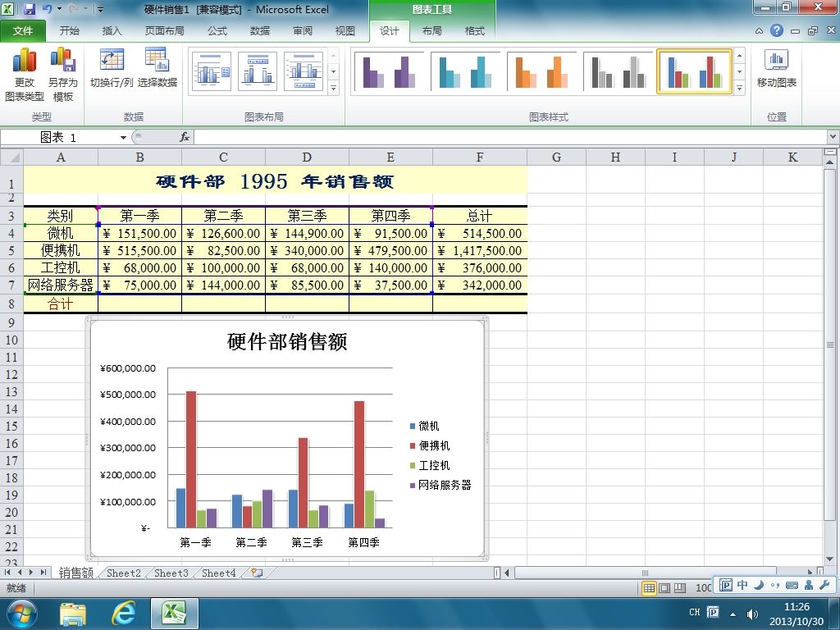Switch to chart Layout (布局) tab

tap(431, 31)
